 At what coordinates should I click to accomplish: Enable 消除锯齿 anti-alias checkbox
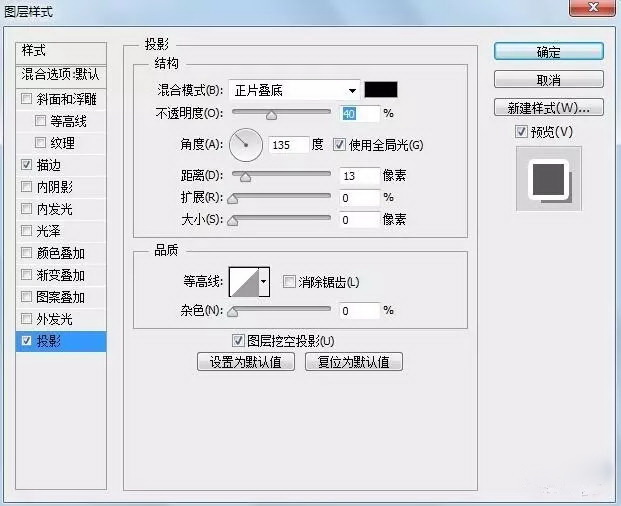[289, 282]
